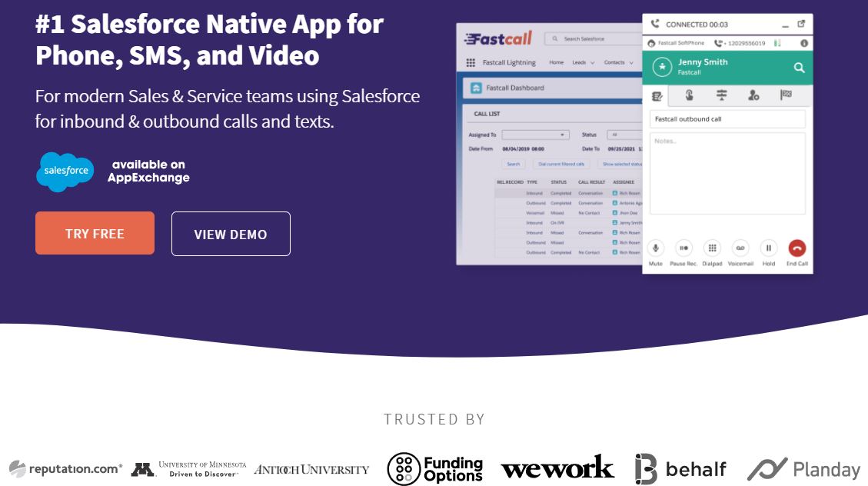
Task: Put the call on Hold
Action: point(768,248)
